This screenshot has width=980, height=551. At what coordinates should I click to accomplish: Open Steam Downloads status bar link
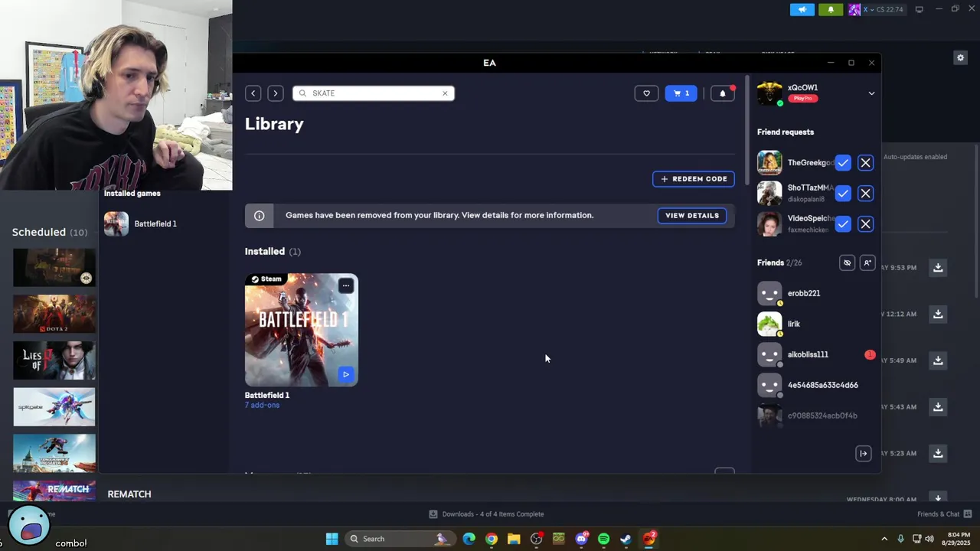[486, 514]
